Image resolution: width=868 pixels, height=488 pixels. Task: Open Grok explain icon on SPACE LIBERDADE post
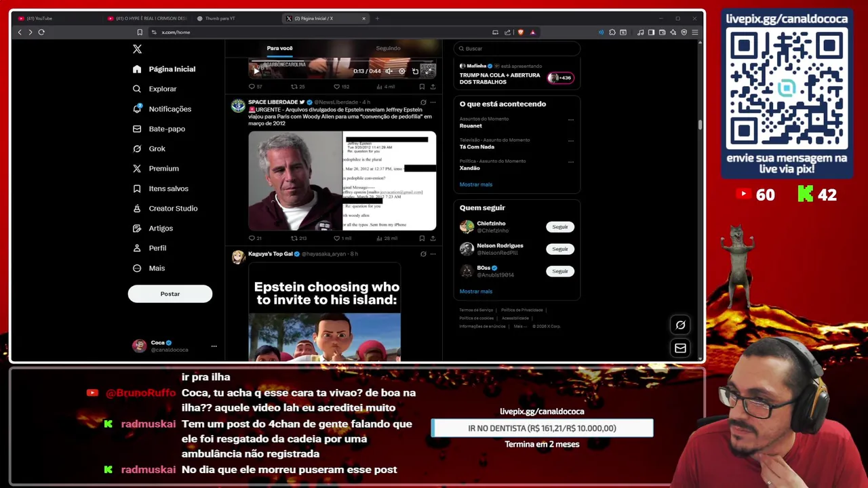(x=423, y=102)
